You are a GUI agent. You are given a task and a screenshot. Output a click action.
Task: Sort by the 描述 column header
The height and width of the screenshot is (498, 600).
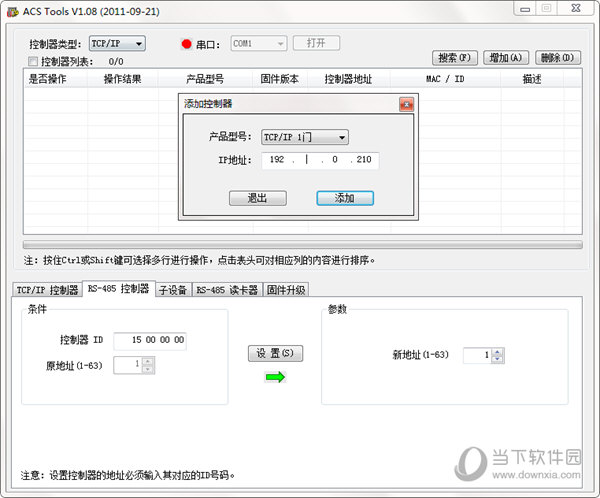tap(532, 79)
